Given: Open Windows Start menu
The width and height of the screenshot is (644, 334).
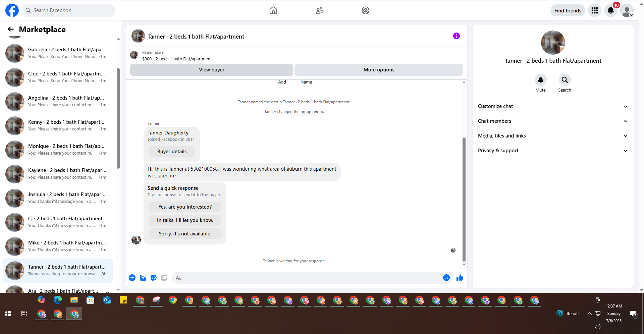Looking at the screenshot, I should pos(8,314).
